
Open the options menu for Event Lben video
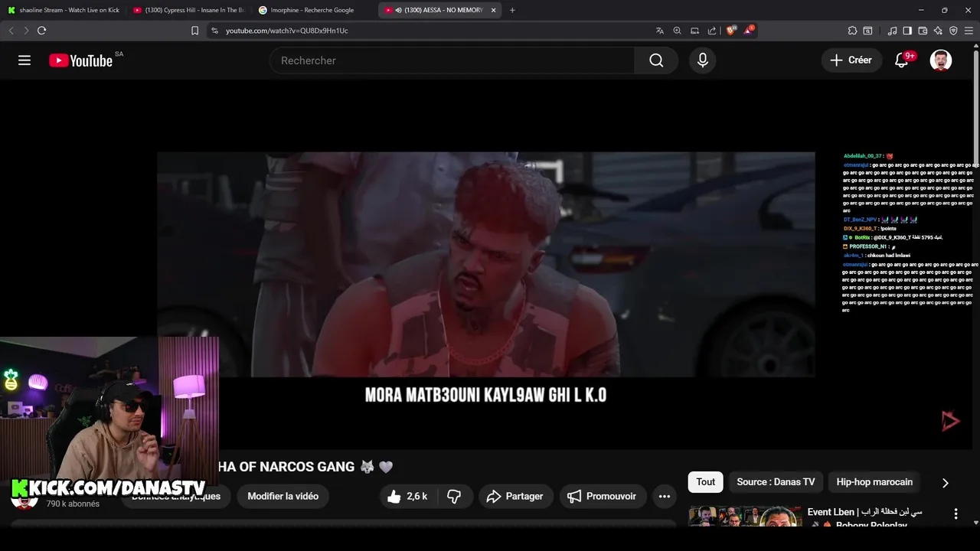[955, 514]
